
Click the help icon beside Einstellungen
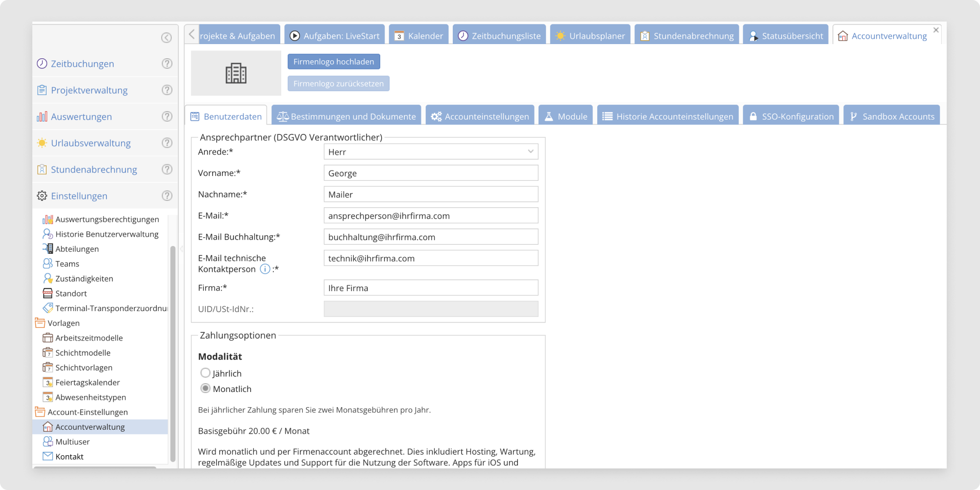coord(167,196)
